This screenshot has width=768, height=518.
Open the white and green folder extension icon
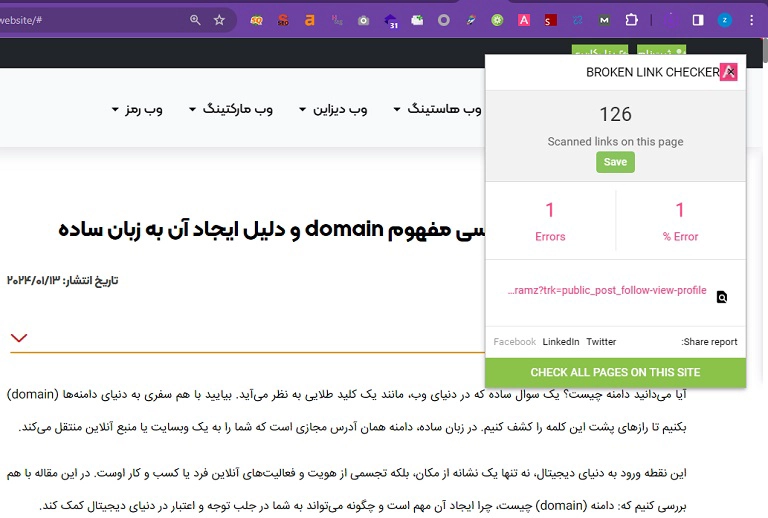click(x=417, y=21)
